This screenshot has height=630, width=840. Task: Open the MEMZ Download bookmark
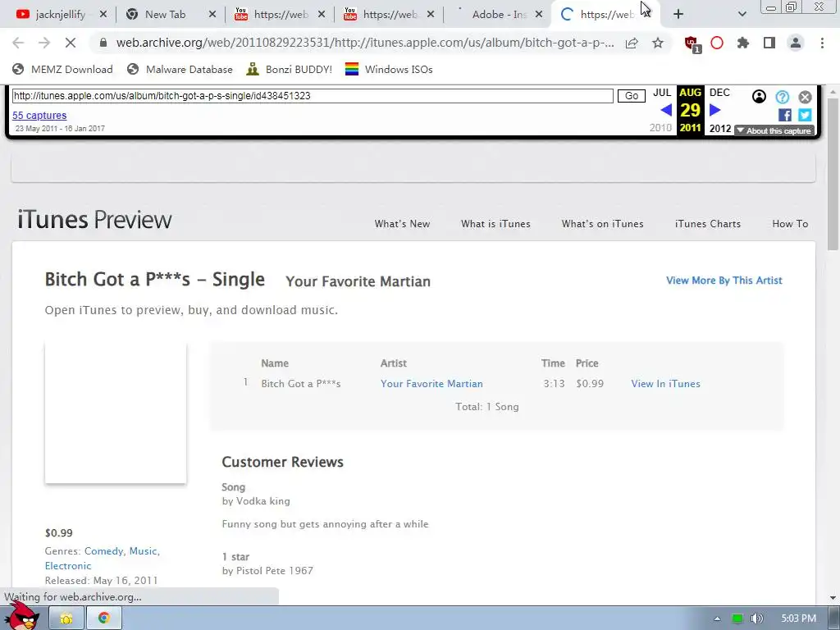coord(62,69)
